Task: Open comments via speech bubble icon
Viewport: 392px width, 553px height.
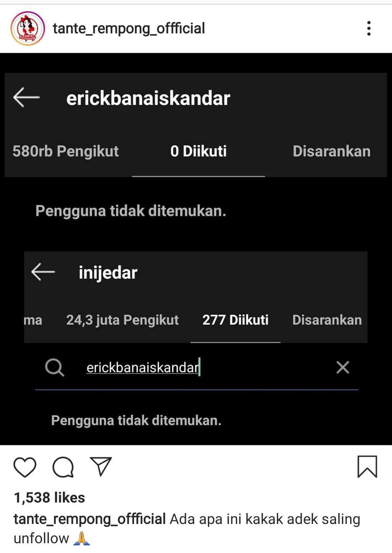Action: click(x=63, y=467)
